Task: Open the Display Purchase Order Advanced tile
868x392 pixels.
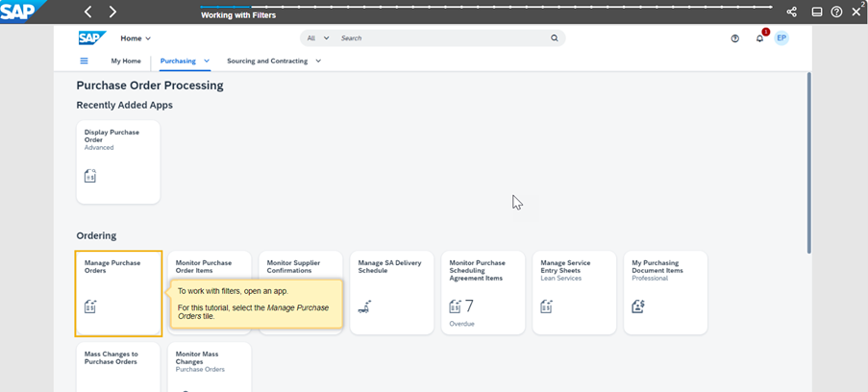Action: point(118,161)
